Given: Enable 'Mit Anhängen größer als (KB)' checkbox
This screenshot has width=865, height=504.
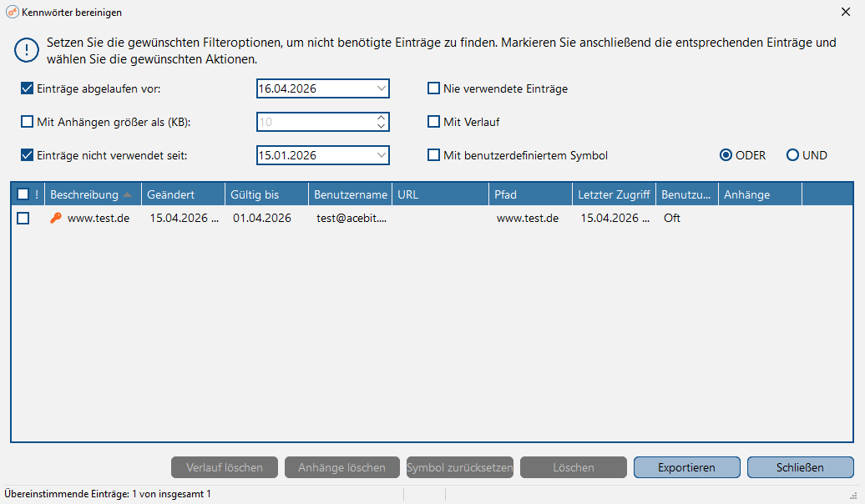Looking at the screenshot, I should (27, 122).
